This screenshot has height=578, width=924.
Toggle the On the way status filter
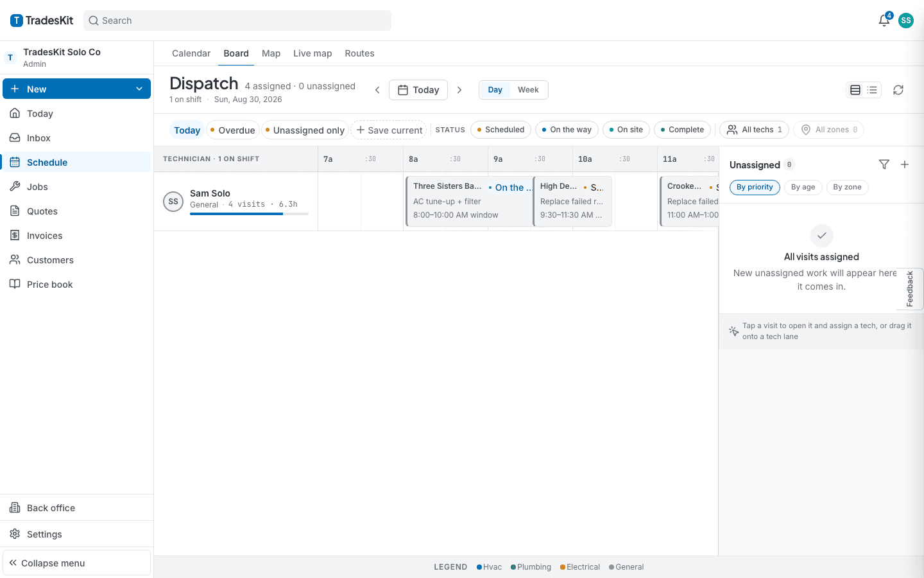[x=567, y=130]
